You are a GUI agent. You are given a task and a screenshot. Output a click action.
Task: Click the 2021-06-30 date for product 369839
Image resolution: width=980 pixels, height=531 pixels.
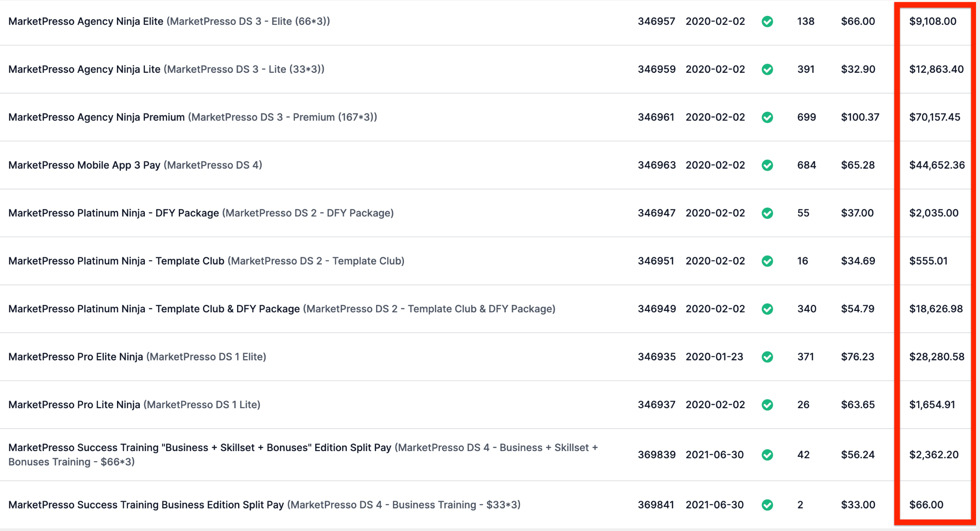(x=714, y=455)
